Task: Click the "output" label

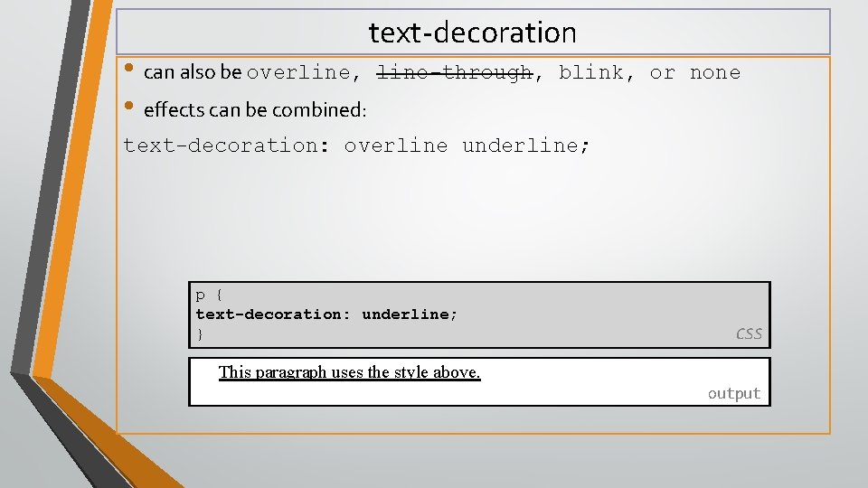Action: (734, 393)
